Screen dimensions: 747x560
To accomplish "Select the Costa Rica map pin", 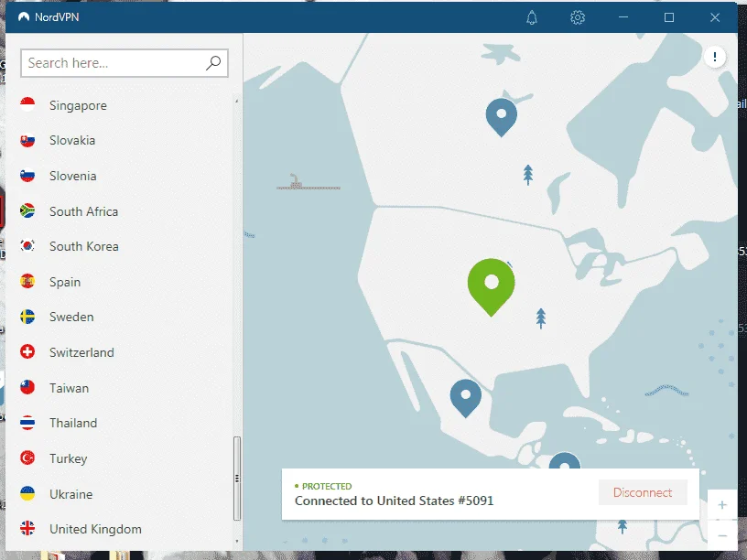I will (565, 460).
